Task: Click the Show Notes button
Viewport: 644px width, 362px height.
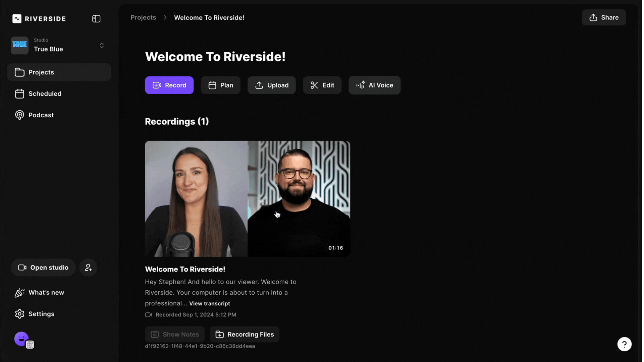Action: [x=175, y=335]
